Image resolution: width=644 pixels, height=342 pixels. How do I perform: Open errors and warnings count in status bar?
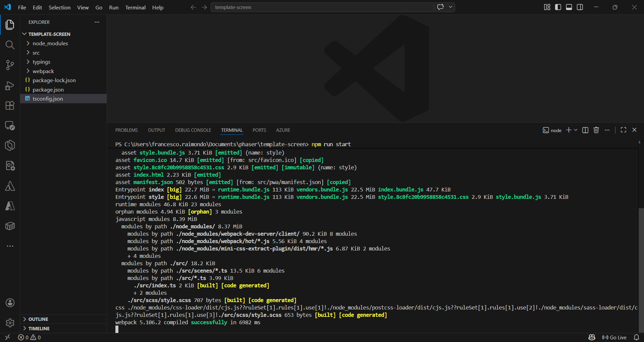pos(30,337)
